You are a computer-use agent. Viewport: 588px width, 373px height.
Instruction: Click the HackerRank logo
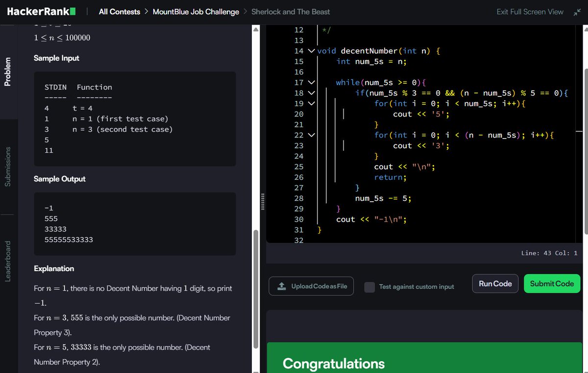tap(41, 11)
